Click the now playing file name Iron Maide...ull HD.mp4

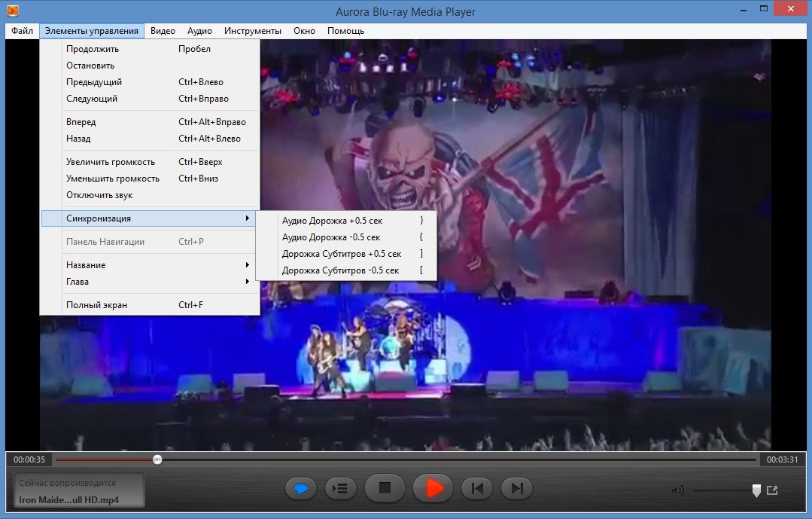click(x=69, y=500)
